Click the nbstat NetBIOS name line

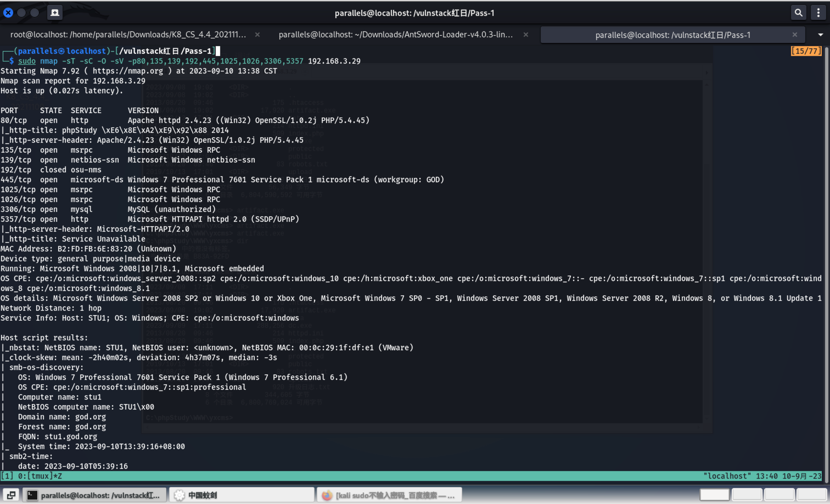207,347
